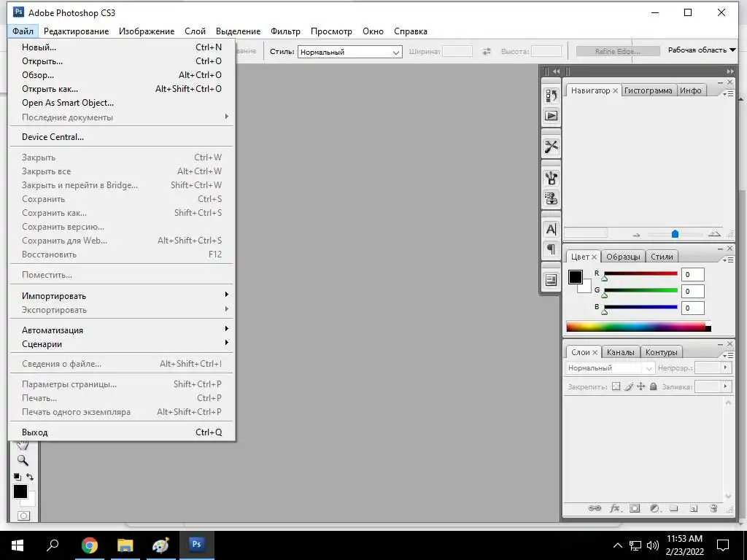
Task: Click the color spectrum ramp bar
Action: click(x=638, y=326)
